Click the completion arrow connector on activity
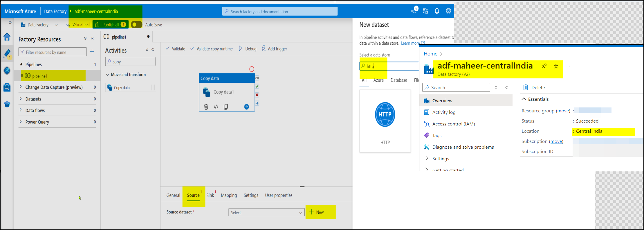Viewport: 644px width, 230px height. point(257,103)
